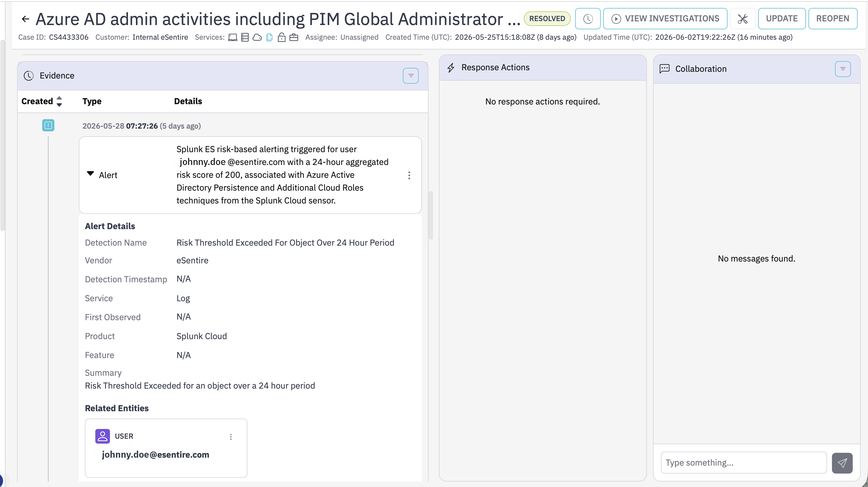Click the Alert Details heading
This screenshot has height=487, width=868.
tap(110, 226)
